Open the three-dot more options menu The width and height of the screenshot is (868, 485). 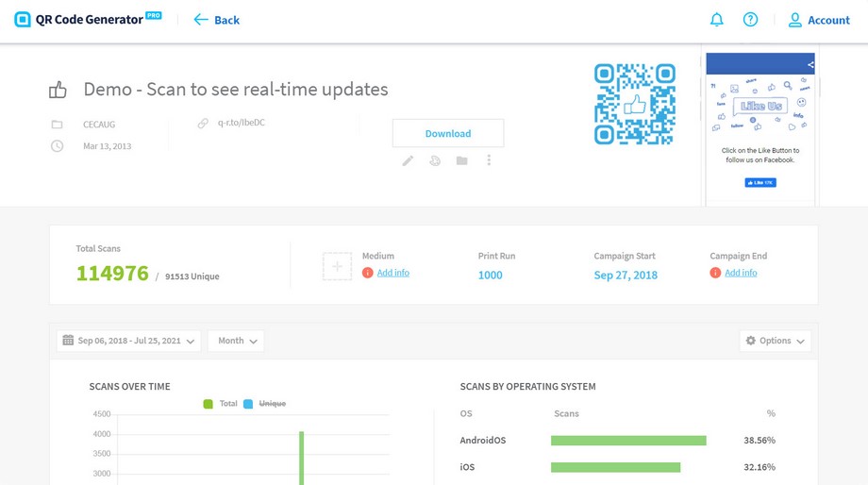(x=489, y=161)
